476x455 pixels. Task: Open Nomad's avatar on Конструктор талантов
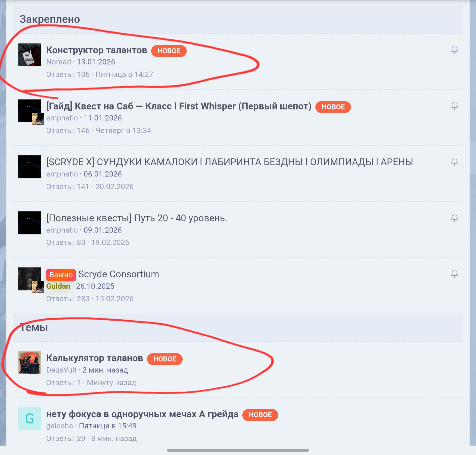coord(30,55)
